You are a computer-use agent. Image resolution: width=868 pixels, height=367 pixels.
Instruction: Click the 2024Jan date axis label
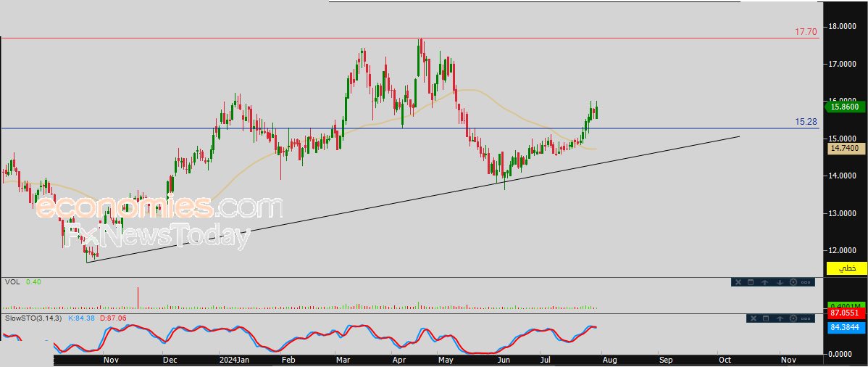coord(234,360)
